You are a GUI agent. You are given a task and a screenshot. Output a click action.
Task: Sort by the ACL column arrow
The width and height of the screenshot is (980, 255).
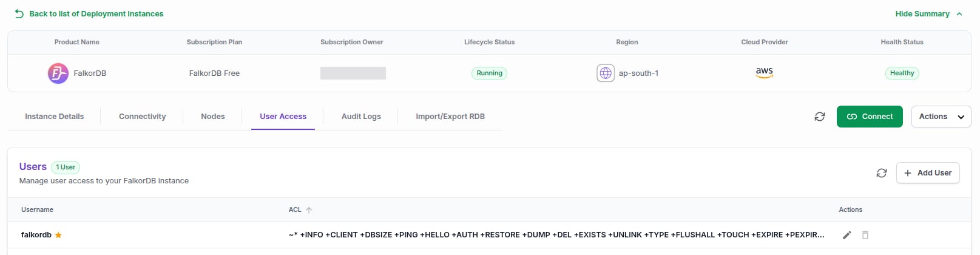(x=309, y=210)
